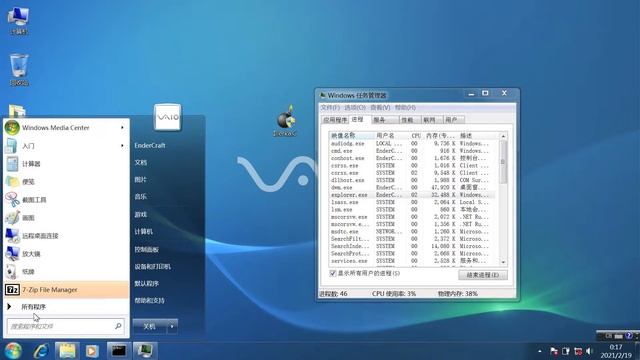Switch to the cmd console taskbar icon
Screen dimensions: 640x360
tap(119, 351)
